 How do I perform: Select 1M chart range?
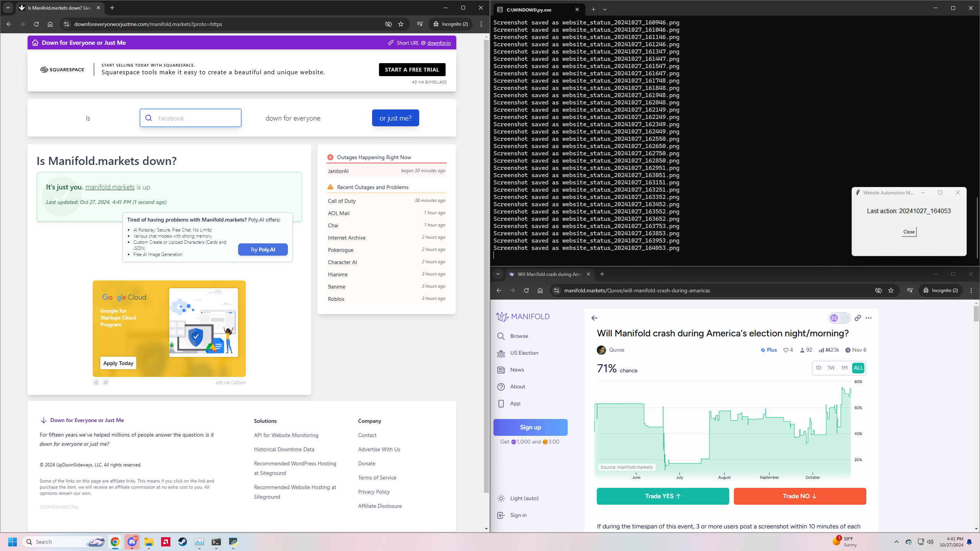pyautogui.click(x=844, y=368)
